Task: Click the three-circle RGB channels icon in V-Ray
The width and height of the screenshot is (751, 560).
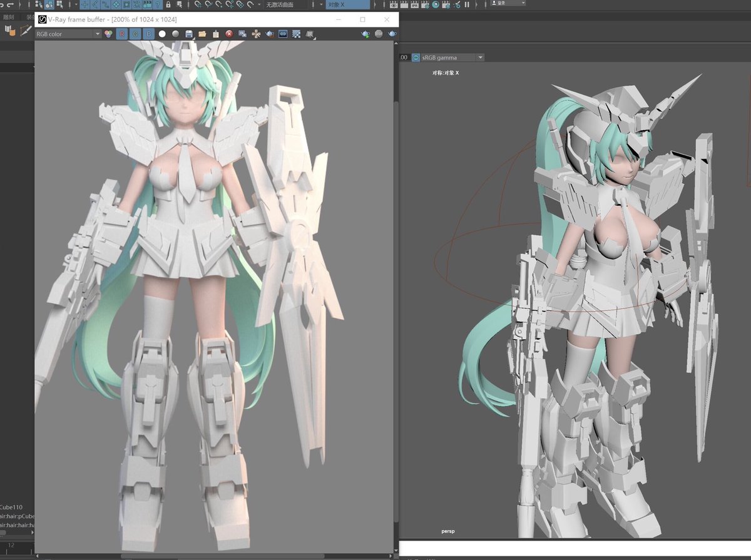Action: click(x=108, y=34)
